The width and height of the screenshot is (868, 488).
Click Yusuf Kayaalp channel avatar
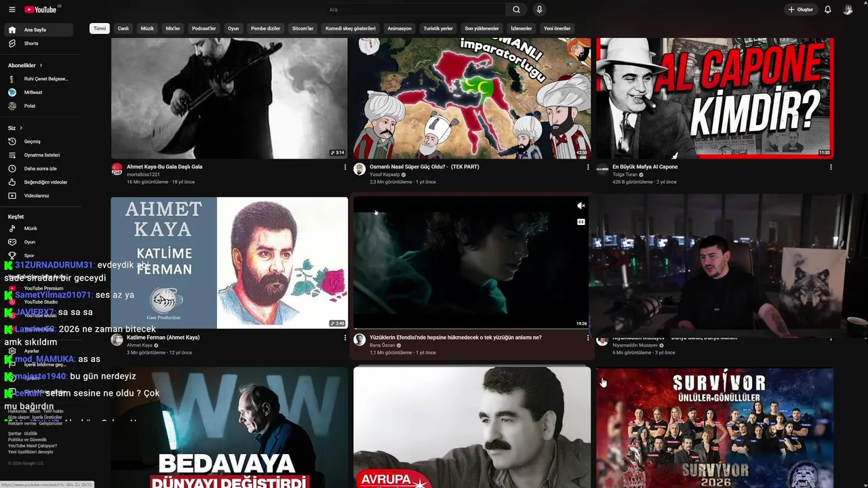click(x=359, y=169)
